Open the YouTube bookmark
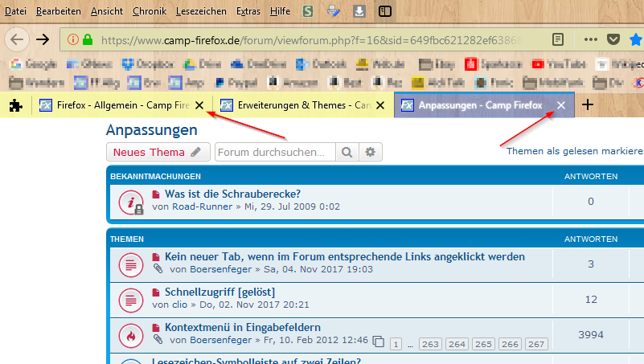The width and height of the screenshot is (644, 364). [559, 64]
